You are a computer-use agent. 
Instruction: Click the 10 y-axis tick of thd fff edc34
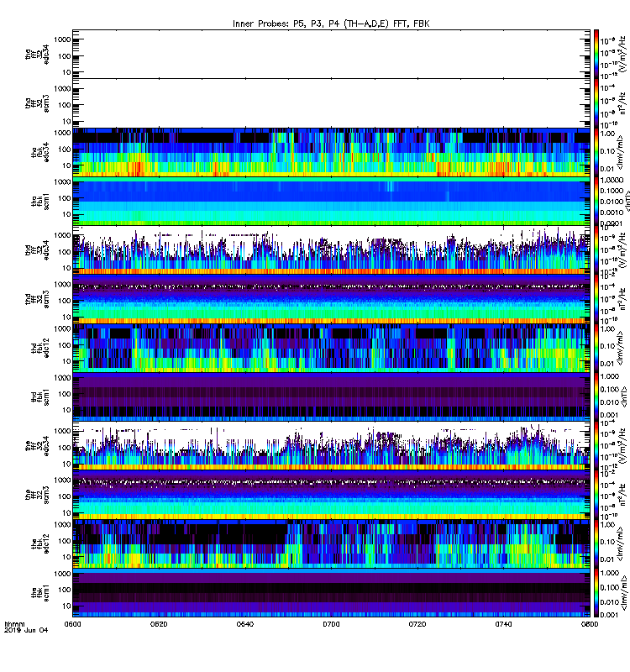click(x=66, y=268)
